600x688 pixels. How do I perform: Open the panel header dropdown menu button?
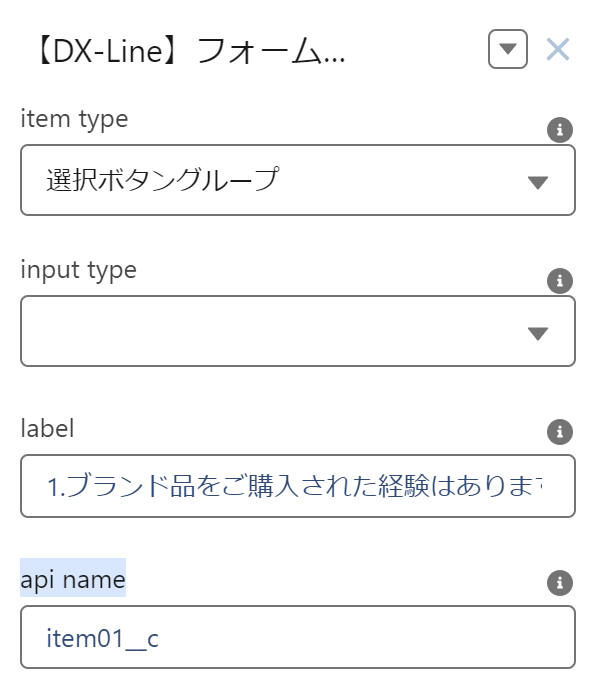(508, 49)
